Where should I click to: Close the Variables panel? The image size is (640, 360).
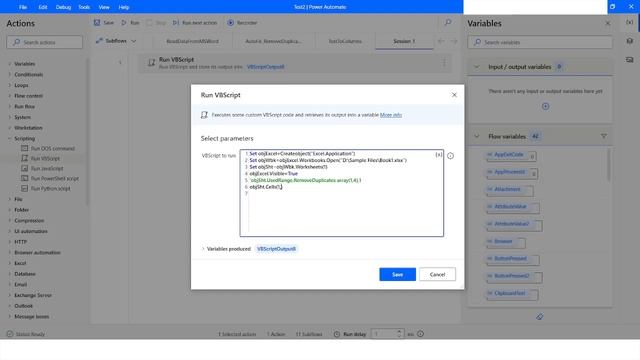pyautogui.click(x=608, y=23)
